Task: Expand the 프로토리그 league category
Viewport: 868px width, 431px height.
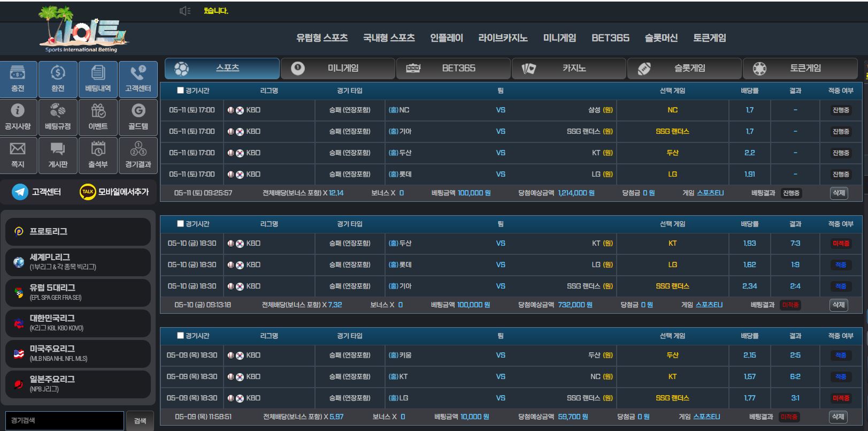Action: click(78, 231)
